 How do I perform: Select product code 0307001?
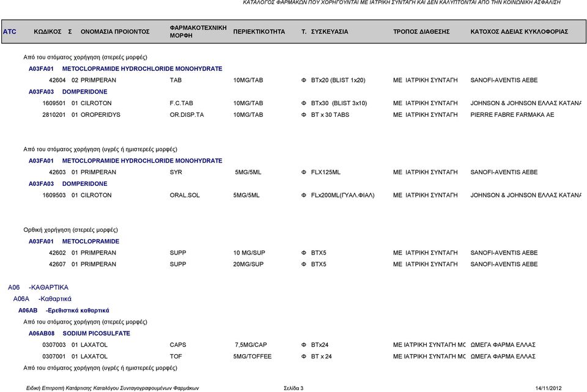pos(54,357)
